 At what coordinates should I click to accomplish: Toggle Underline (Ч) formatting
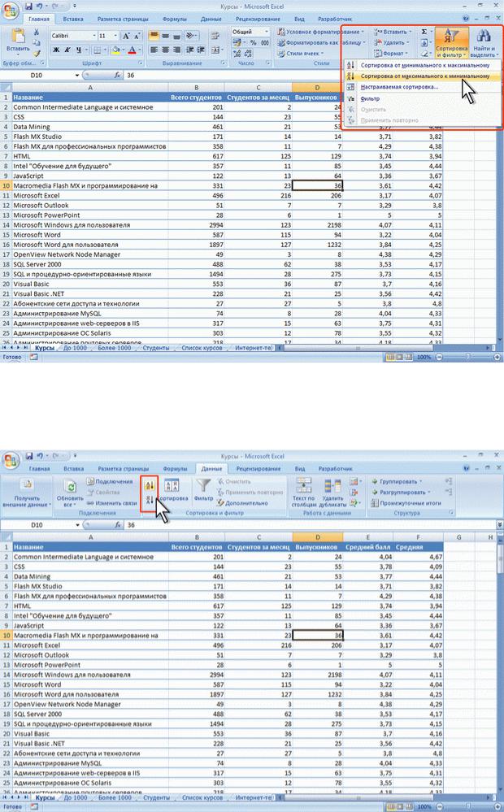(79, 50)
